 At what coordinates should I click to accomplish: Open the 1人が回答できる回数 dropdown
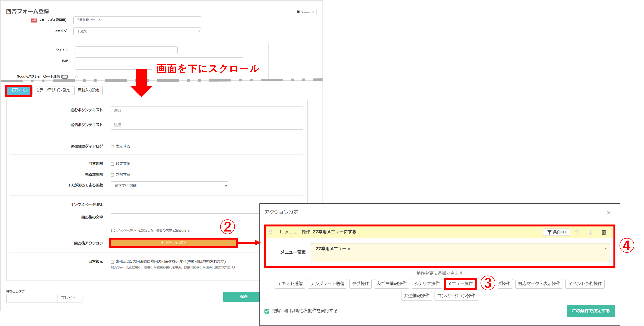169,186
